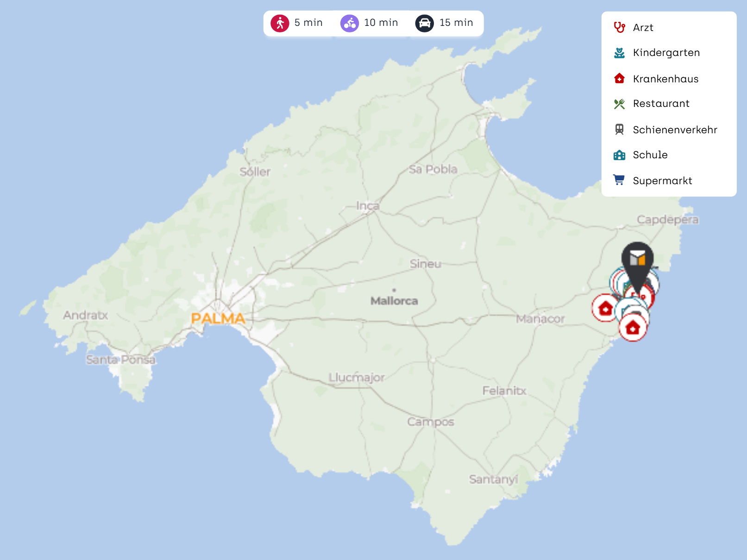The image size is (747, 560).
Task: Click the bold Mallorca island label
Action: coord(394,301)
